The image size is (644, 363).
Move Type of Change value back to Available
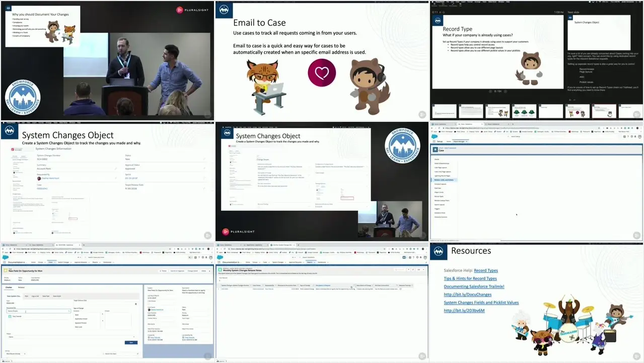(103, 321)
